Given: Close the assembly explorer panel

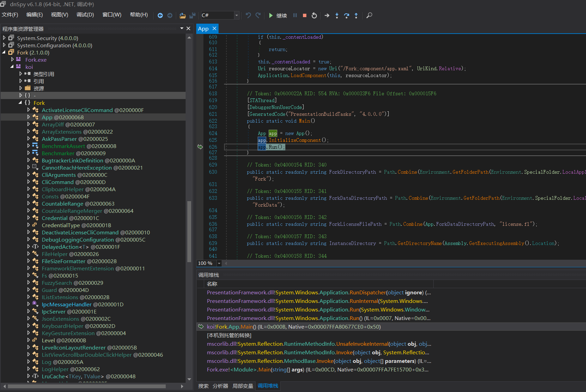Looking at the screenshot, I should [188, 28].
